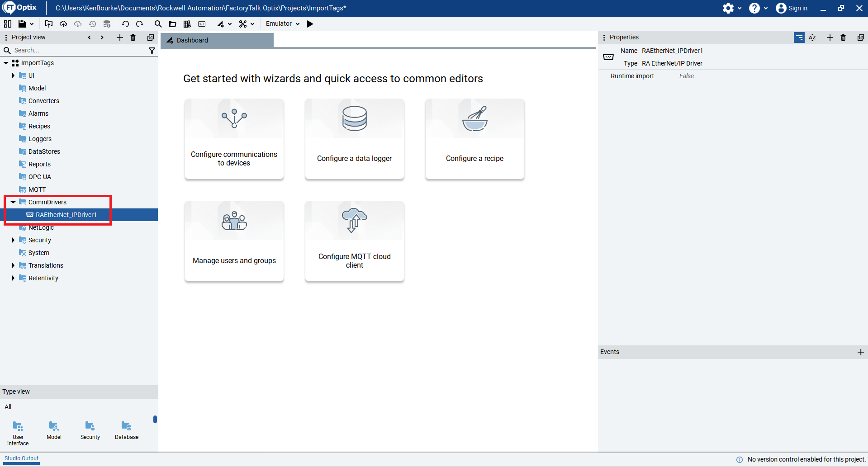
Task: Open the User interface type category
Action: click(x=18, y=433)
